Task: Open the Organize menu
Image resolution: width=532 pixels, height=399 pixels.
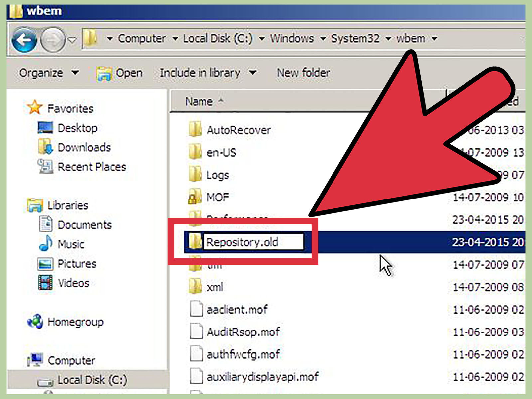Action: pos(49,73)
